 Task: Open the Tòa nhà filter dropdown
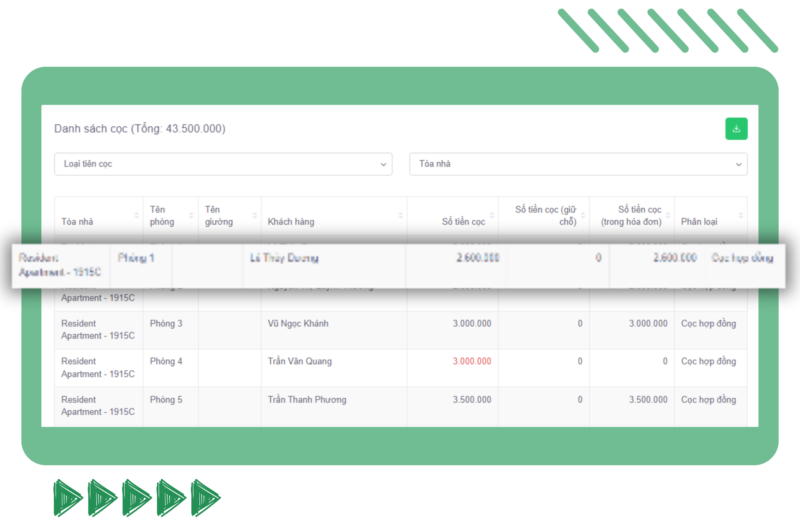(x=578, y=164)
